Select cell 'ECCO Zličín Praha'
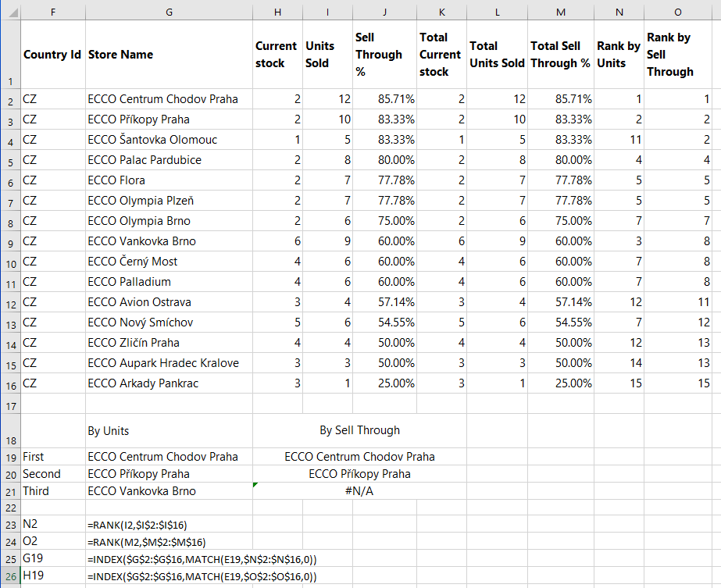 click(169, 343)
